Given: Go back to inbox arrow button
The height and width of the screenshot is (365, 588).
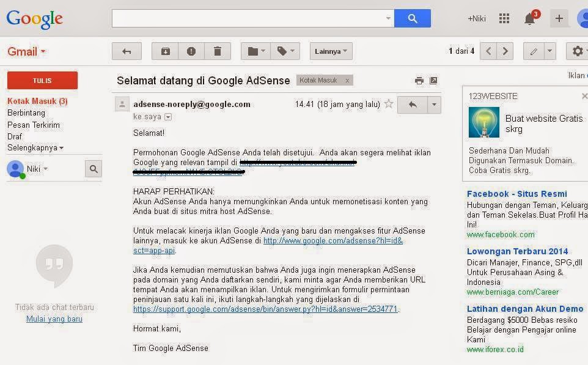Looking at the screenshot, I should (x=127, y=51).
